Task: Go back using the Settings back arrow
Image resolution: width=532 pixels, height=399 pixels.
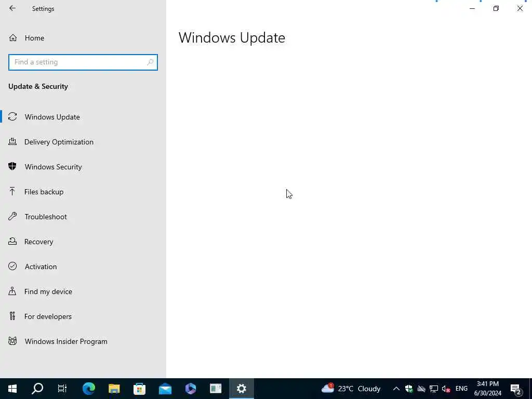Action: click(12, 8)
